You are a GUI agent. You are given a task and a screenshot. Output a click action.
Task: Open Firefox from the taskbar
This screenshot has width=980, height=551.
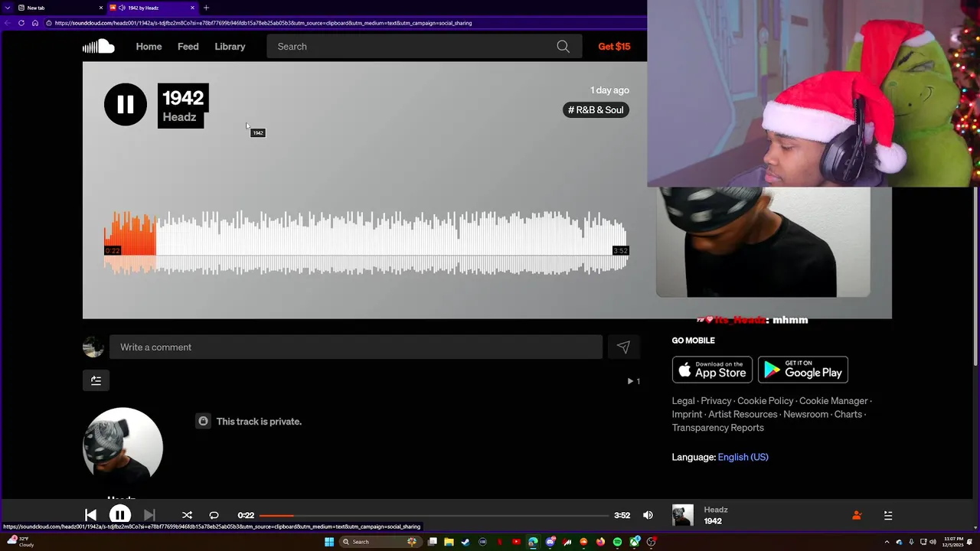click(x=601, y=542)
